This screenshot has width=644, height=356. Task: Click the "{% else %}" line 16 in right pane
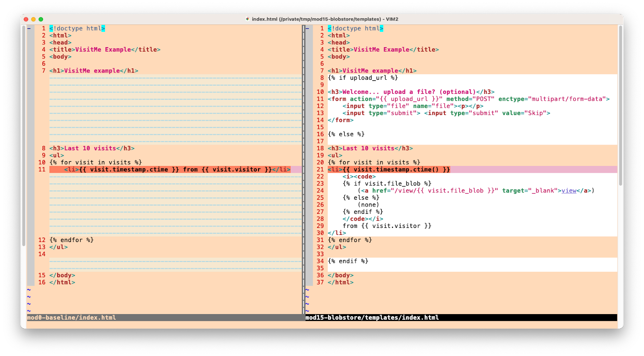pos(346,134)
